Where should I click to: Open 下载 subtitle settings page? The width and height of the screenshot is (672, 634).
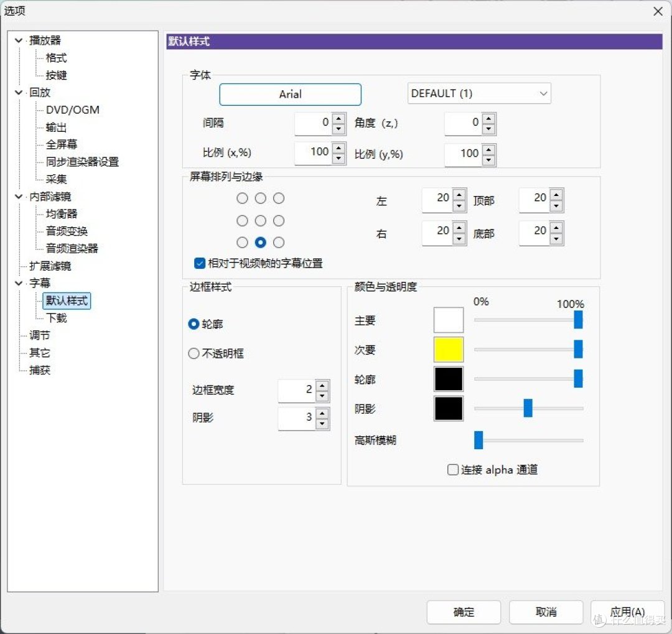56,318
